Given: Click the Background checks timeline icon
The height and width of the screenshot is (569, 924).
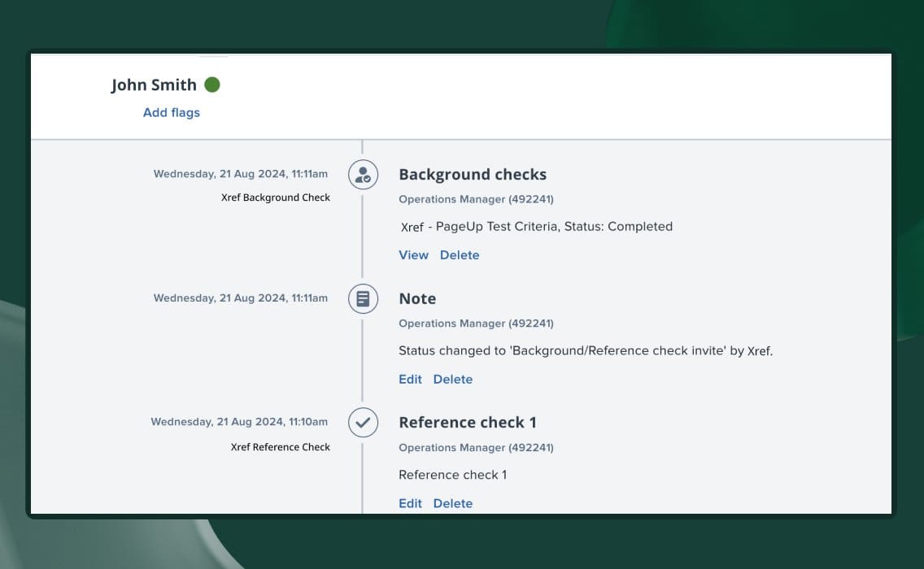Looking at the screenshot, I should click(363, 175).
